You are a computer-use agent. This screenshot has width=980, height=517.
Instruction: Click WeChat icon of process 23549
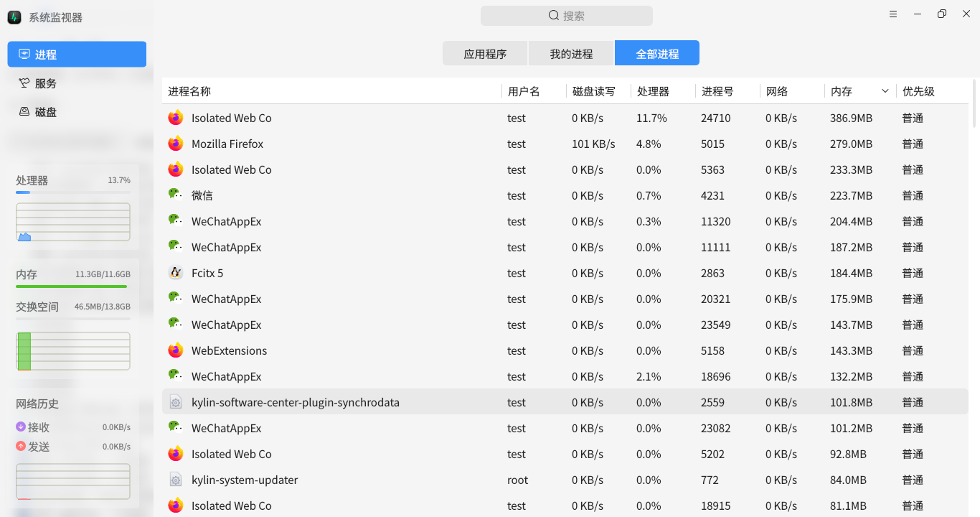176,325
